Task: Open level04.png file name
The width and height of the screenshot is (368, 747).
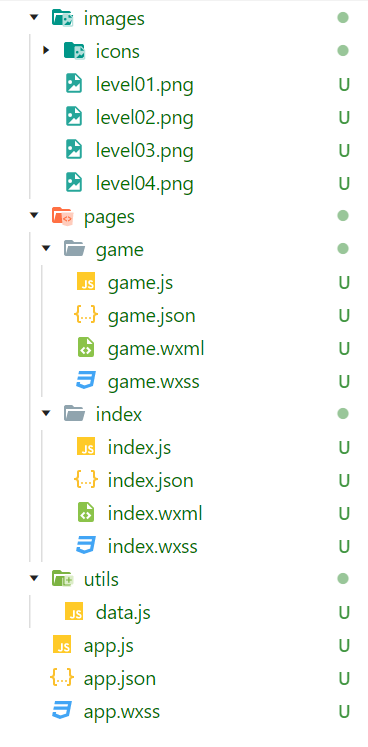Action: coord(144,184)
